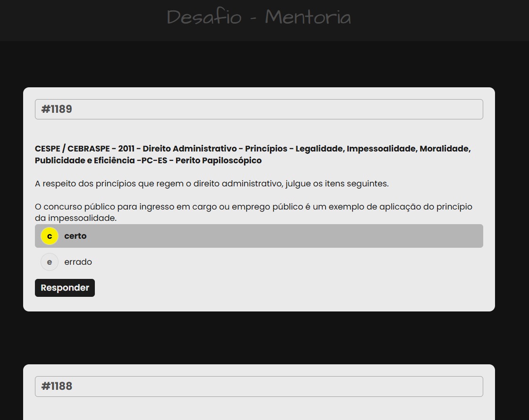Click the "O concurso público para ingresso" statement
The image size is (529, 420).
253,207
